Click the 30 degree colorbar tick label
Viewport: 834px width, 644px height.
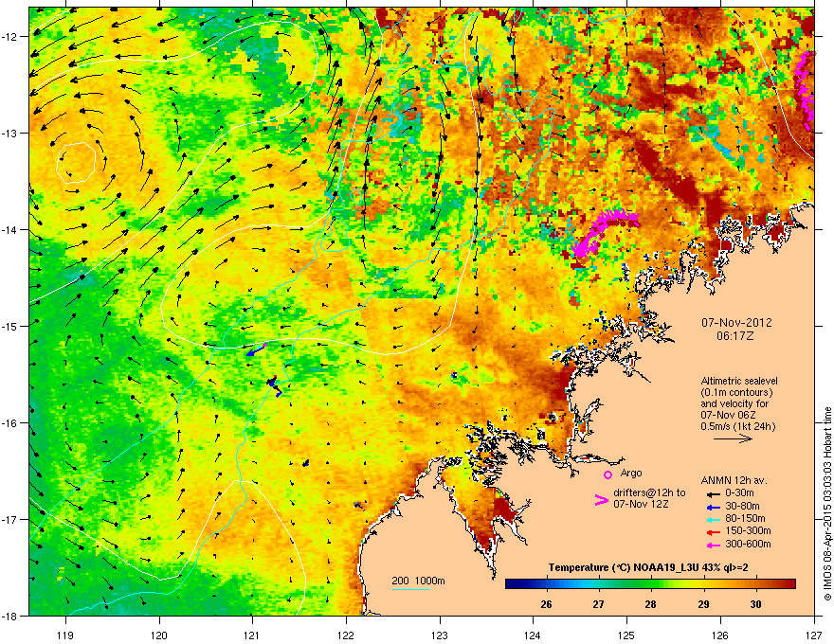[x=756, y=604]
